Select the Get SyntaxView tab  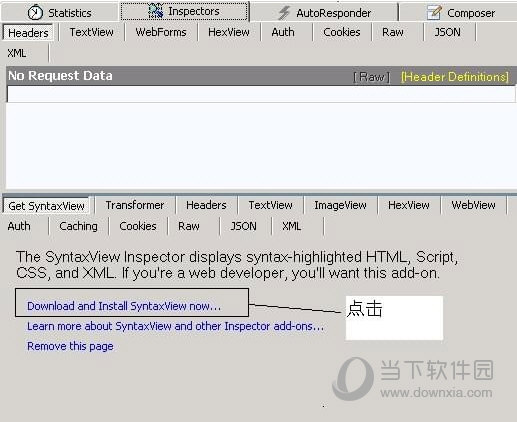point(46,206)
